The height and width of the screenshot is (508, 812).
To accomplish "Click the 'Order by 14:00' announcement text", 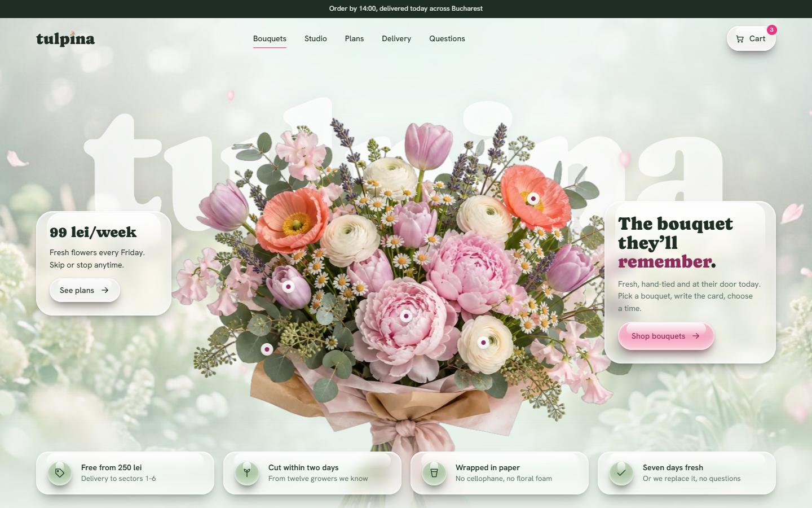I will 406,8.
